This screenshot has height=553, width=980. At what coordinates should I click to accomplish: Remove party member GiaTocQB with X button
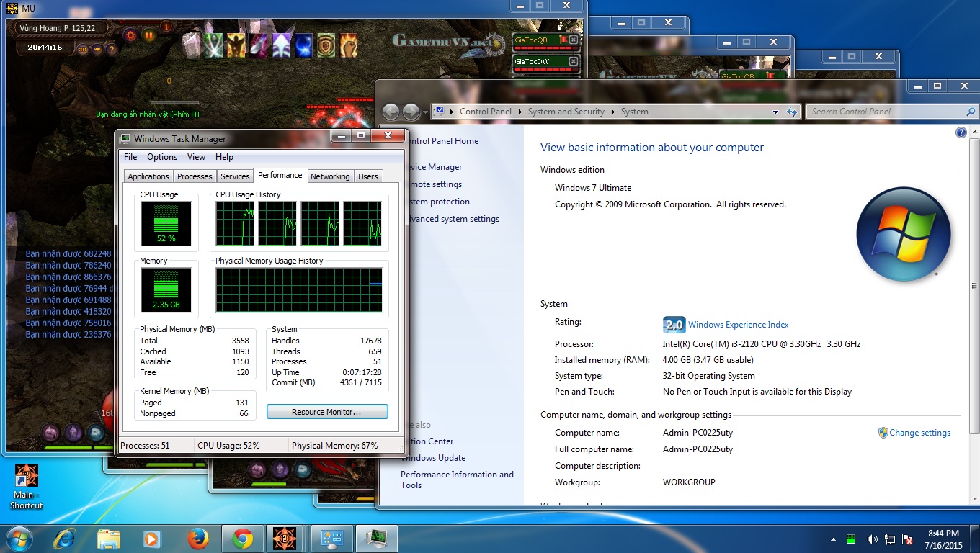pos(573,40)
